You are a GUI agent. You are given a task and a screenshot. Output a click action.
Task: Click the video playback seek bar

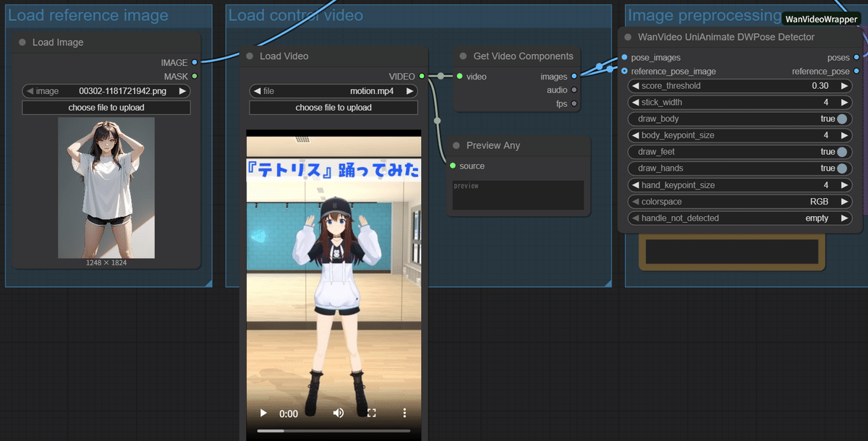pyautogui.click(x=333, y=429)
